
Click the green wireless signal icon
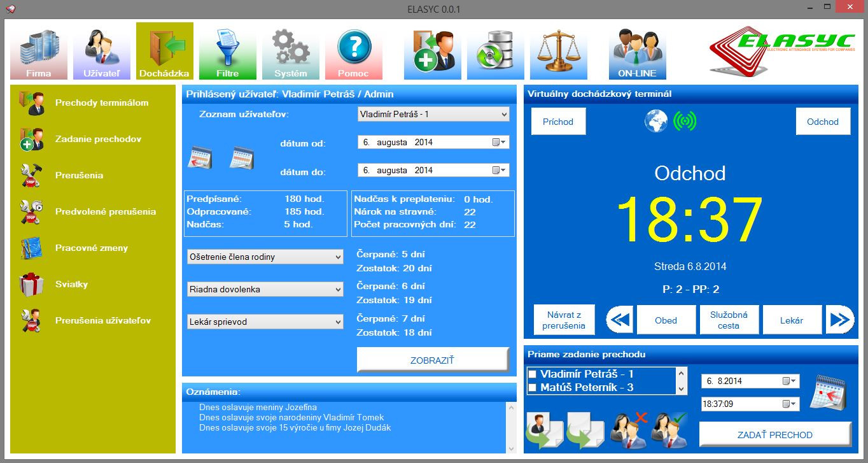(685, 122)
